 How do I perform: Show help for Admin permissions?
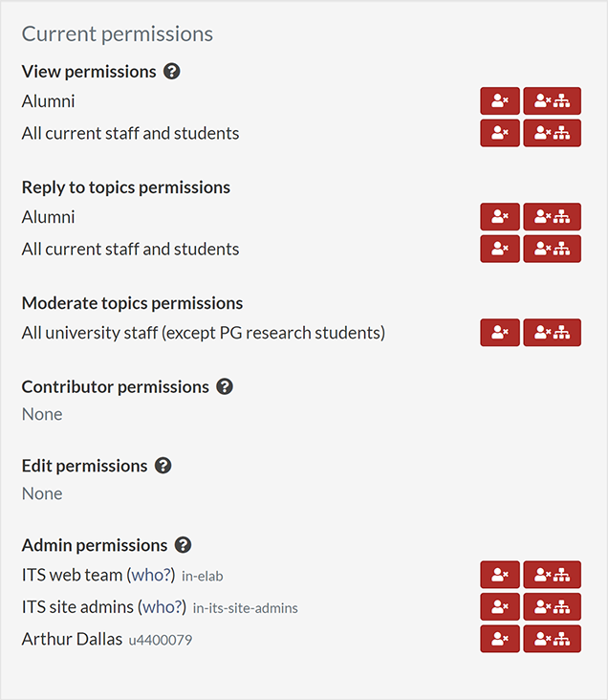pyautogui.click(x=183, y=545)
